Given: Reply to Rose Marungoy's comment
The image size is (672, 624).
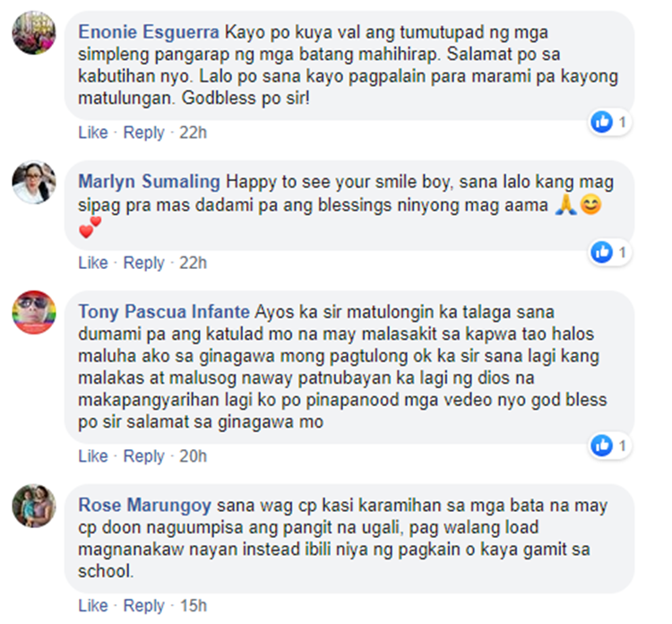Looking at the screenshot, I should 143,606.
